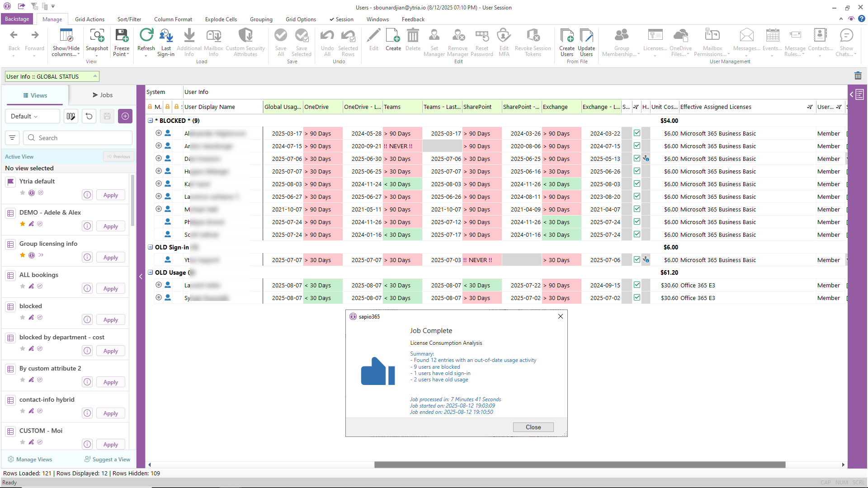Click the horizontal scrollbar of the grid
The height and width of the screenshot is (488, 868).
[x=580, y=465]
